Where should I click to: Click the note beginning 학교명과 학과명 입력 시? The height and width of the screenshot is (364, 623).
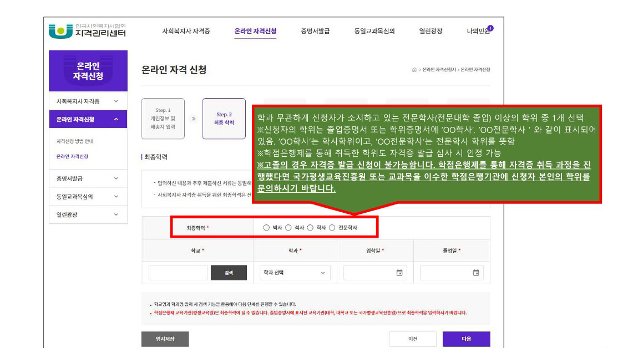point(225,305)
